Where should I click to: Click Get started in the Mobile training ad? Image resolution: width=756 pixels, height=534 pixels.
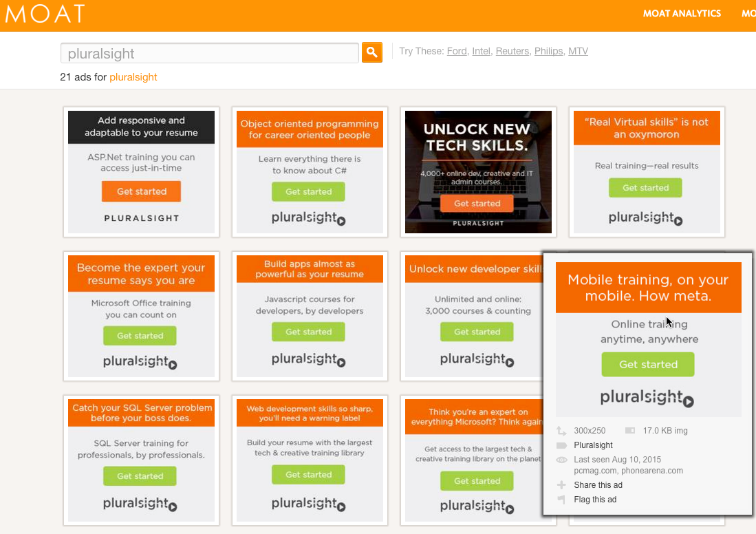point(647,364)
